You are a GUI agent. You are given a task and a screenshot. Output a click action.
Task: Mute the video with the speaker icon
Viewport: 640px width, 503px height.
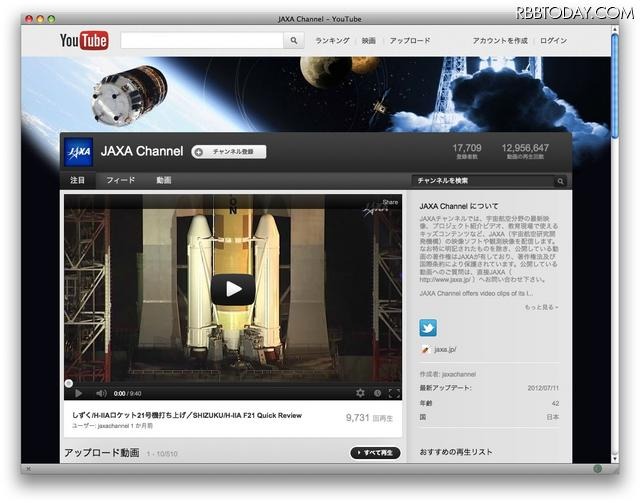point(101,393)
